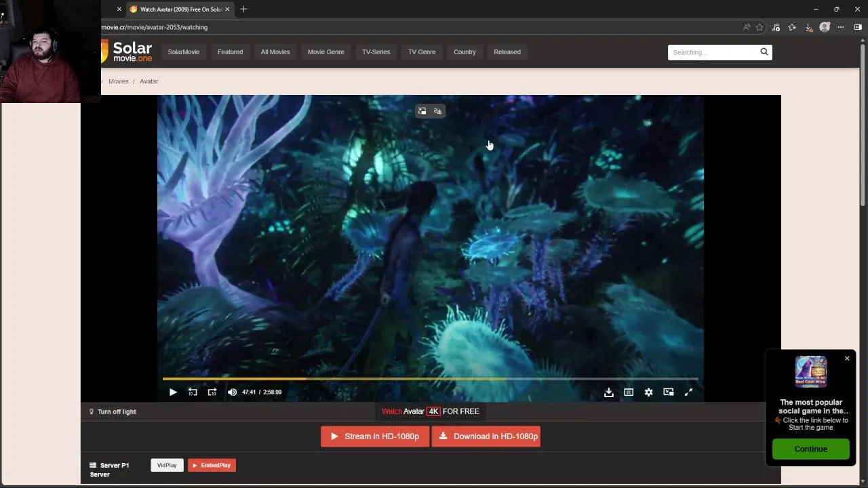Seek on the video progress bar
The width and height of the screenshot is (868, 488).
pyautogui.click(x=430, y=379)
